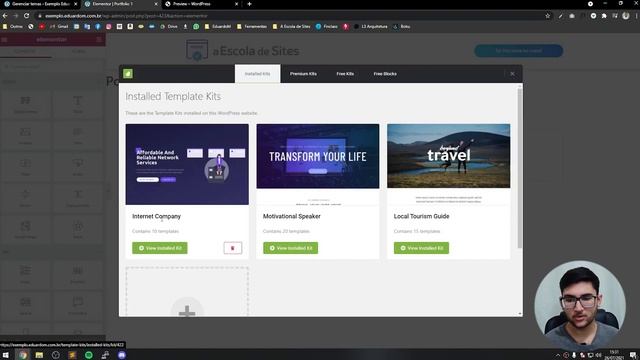View installed kit for Internet Company
640x360 pixels.
click(x=160, y=248)
